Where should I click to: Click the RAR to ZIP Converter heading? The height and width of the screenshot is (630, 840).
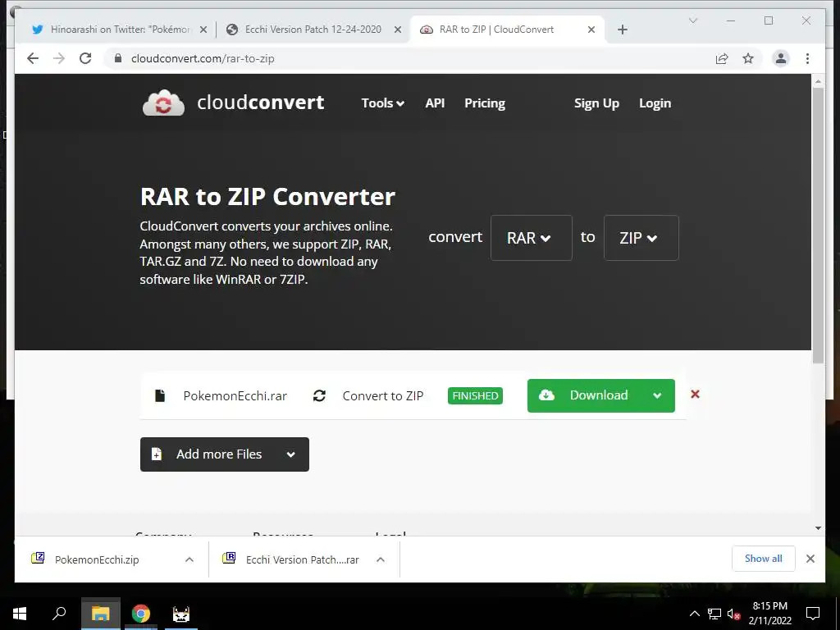click(268, 197)
